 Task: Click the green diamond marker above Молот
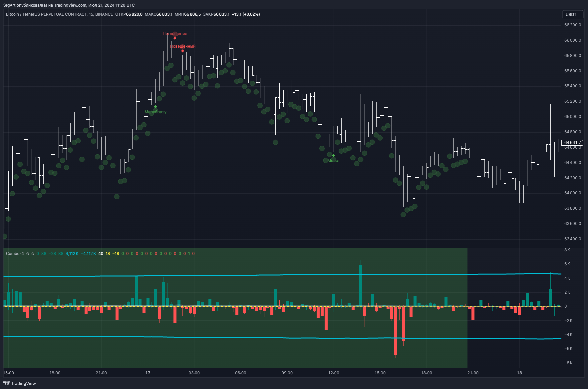[334, 156]
